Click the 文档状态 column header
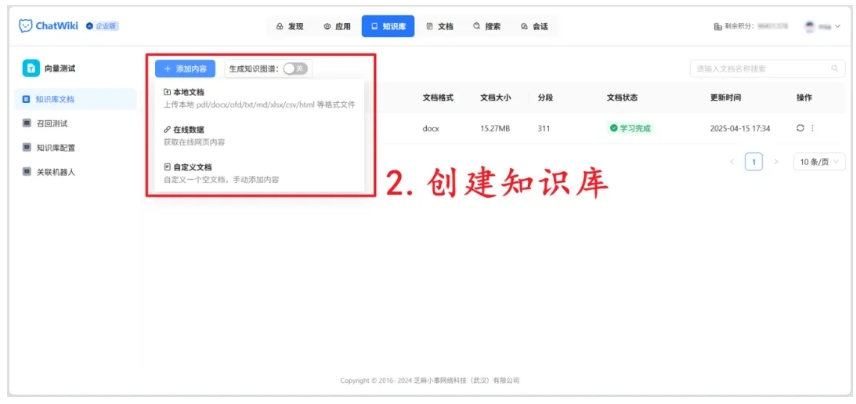The height and width of the screenshot is (404, 856). [622, 98]
